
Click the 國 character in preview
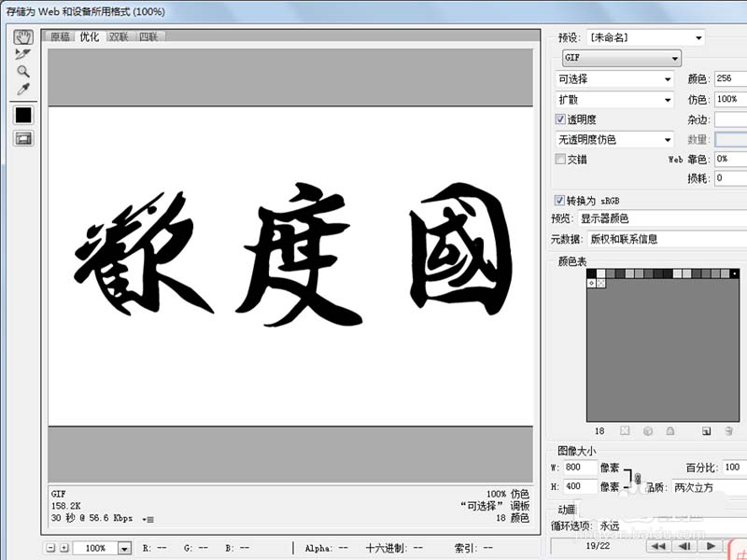[x=460, y=247]
